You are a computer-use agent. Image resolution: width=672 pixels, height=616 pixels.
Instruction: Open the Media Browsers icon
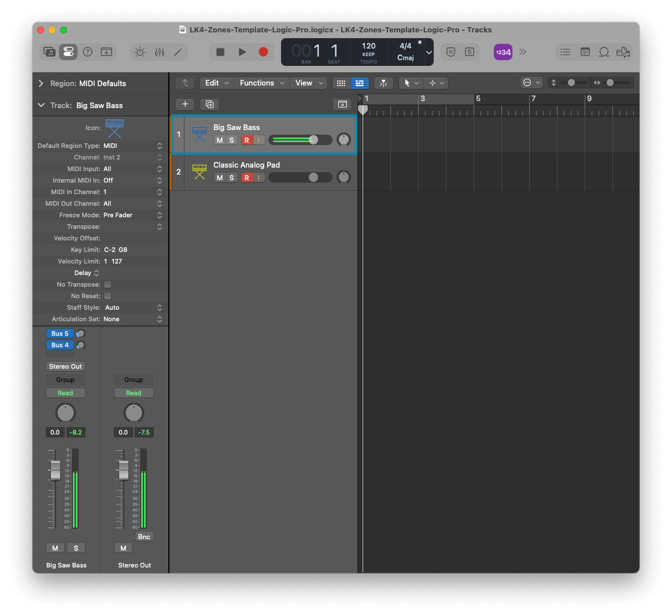tap(623, 52)
